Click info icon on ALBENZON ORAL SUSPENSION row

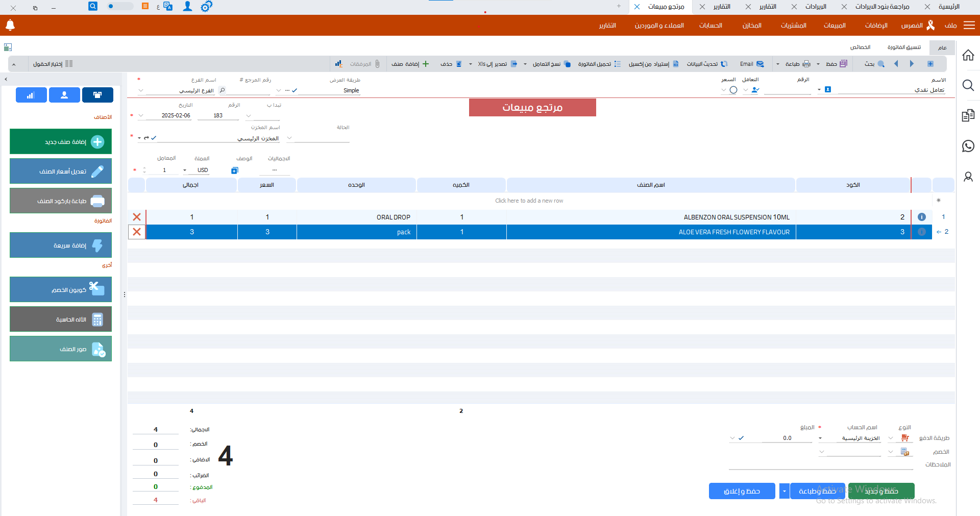pyautogui.click(x=921, y=217)
